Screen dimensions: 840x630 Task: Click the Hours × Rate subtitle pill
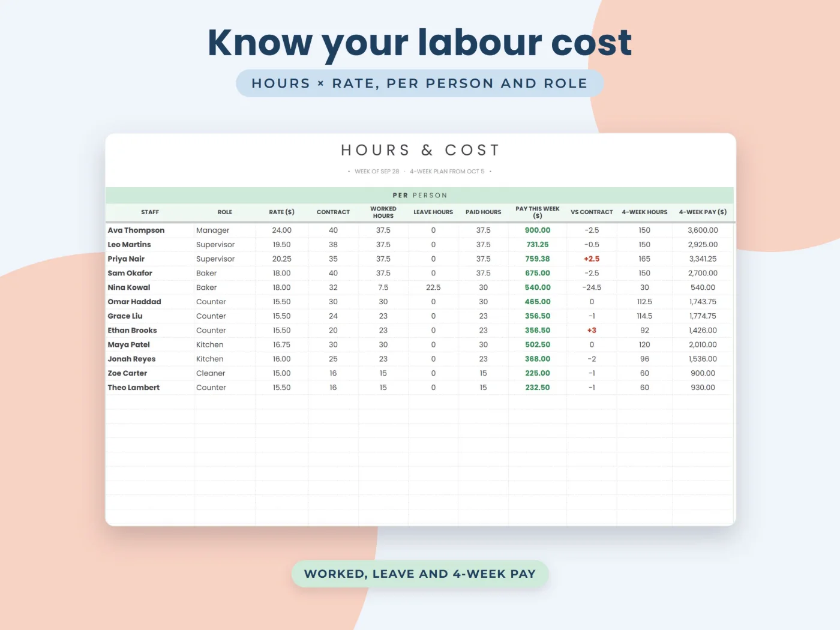point(419,83)
